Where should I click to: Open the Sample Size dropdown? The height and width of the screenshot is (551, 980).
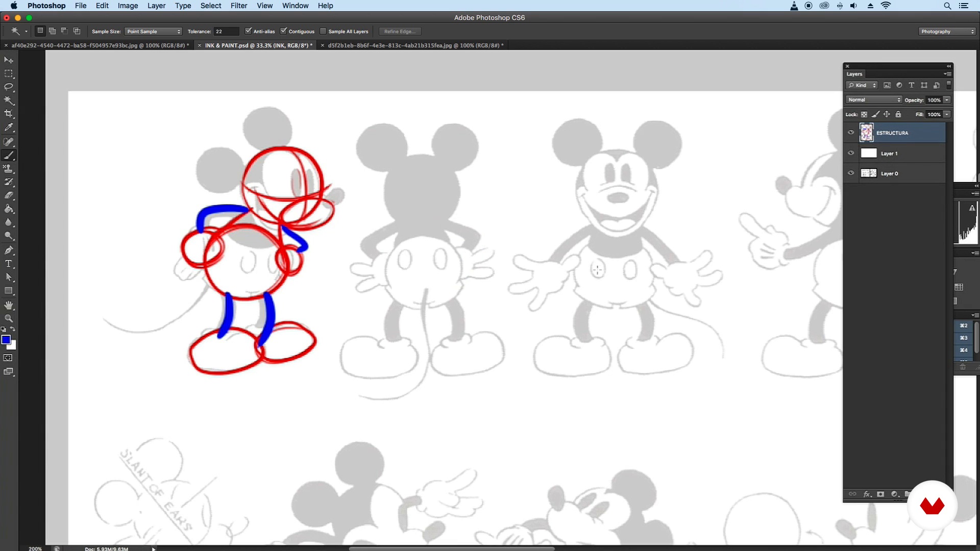coord(153,32)
